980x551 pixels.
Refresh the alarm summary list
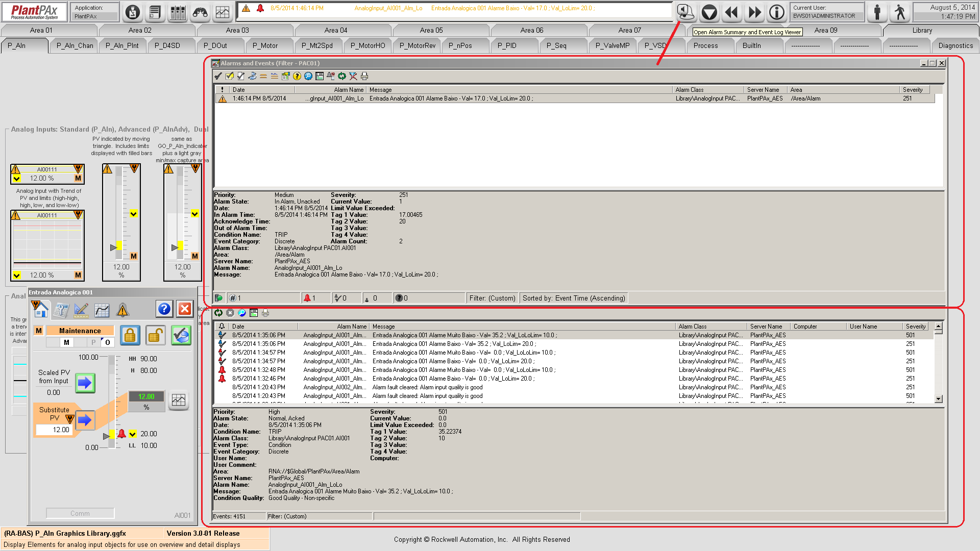tap(342, 76)
